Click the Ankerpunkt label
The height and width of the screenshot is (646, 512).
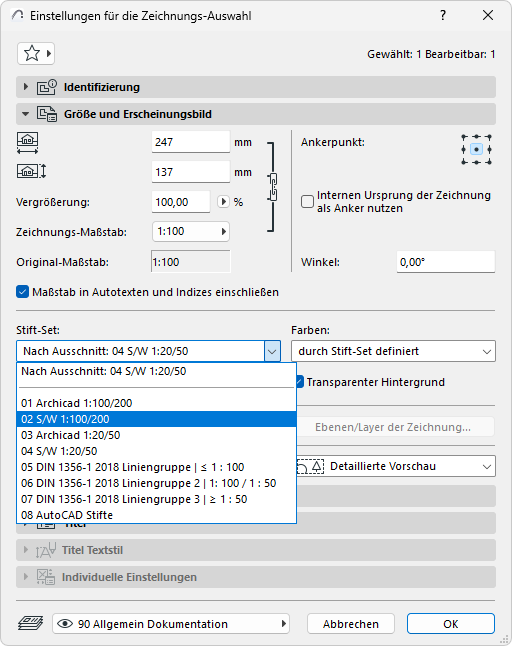[x=333, y=142]
